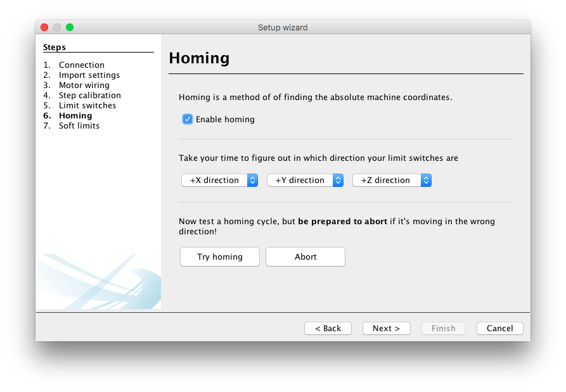The height and width of the screenshot is (392, 566).
Task: Open the +Z direction dropdown
Action: point(392,180)
